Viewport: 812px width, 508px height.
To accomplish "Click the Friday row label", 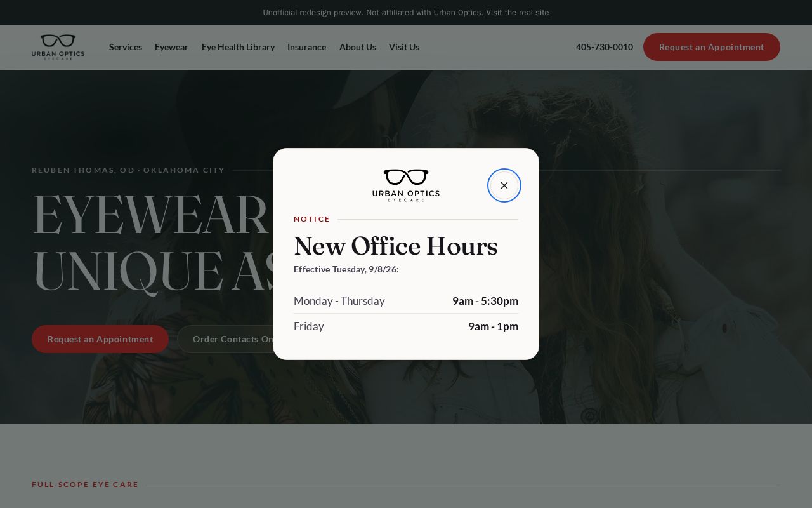I will pyautogui.click(x=309, y=326).
